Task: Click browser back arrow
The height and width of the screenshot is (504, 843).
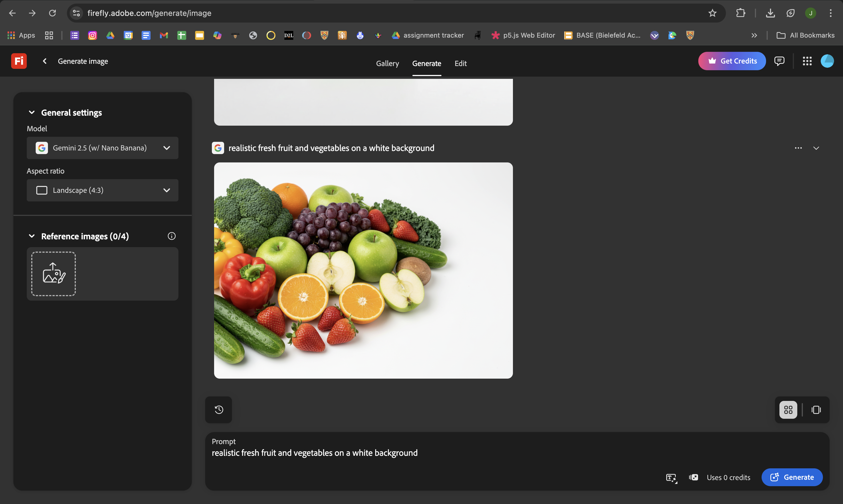Action: click(12, 13)
